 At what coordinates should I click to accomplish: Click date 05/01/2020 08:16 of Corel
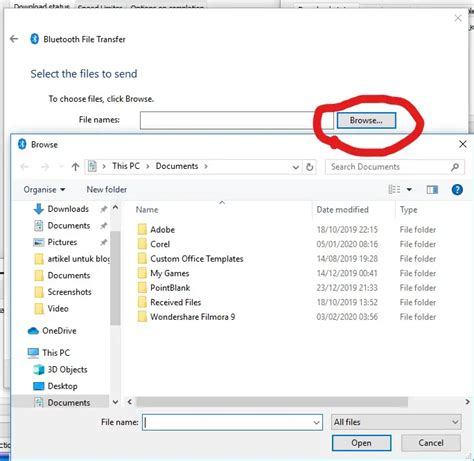pos(347,244)
